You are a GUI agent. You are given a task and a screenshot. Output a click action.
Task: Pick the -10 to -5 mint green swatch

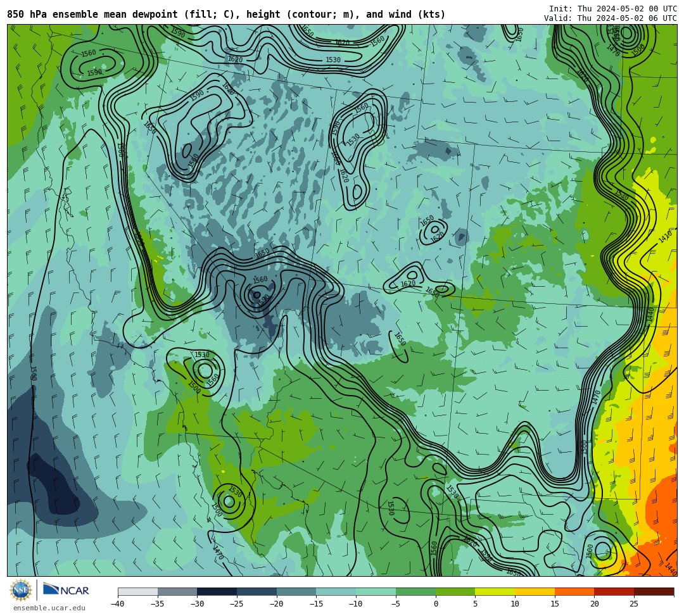376,591
